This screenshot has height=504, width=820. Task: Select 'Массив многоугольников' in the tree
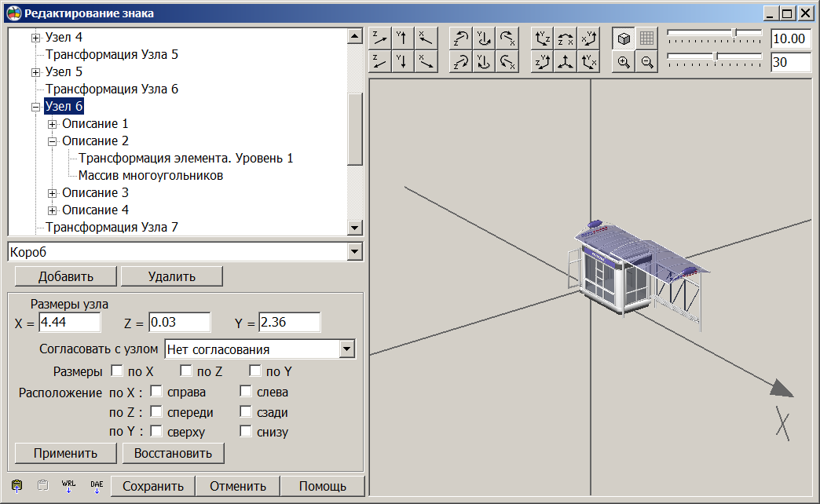click(151, 176)
